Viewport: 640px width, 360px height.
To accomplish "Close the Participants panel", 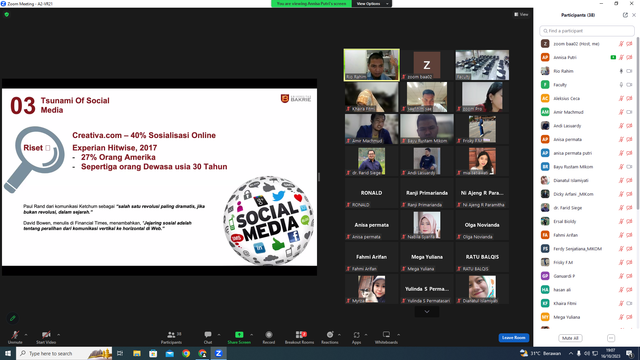I will coord(634,15).
